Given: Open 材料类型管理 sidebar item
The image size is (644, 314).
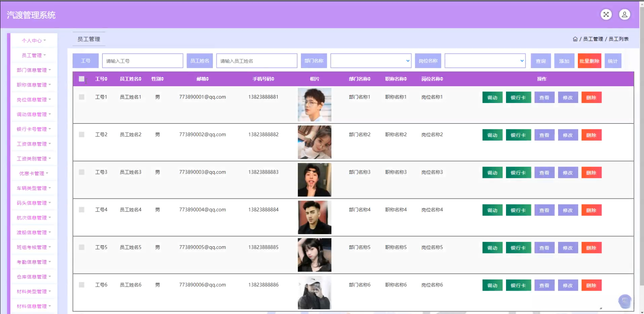Looking at the screenshot, I should [x=34, y=291].
